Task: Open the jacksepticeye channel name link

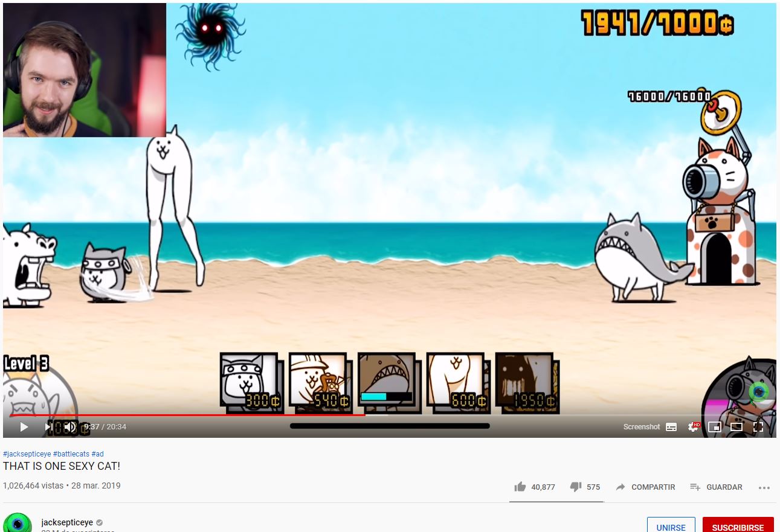Action: [67, 522]
